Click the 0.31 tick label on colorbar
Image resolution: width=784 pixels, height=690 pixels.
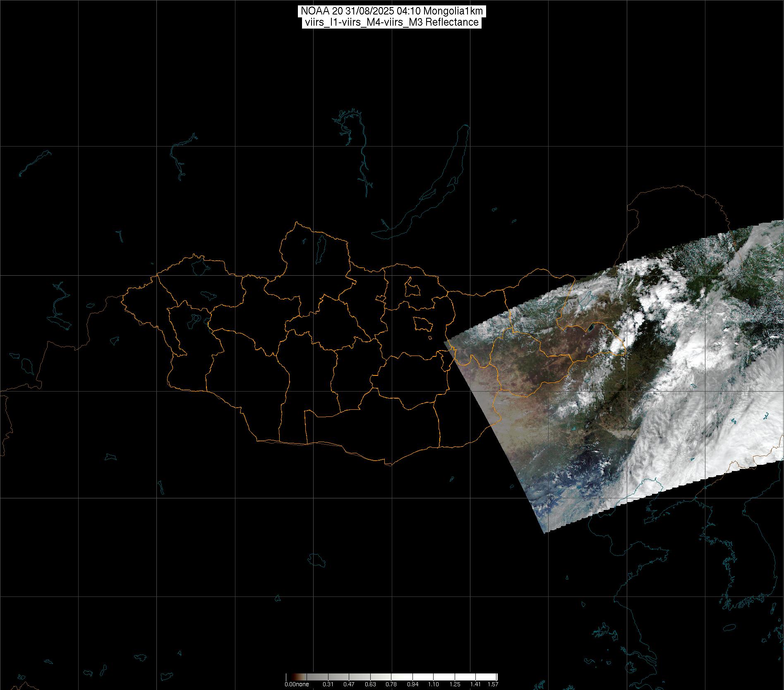(328, 684)
